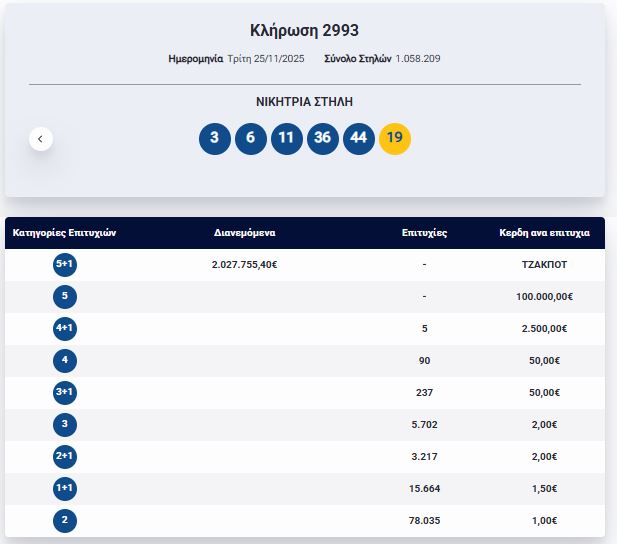Click winning number ball 3

pyautogui.click(x=214, y=138)
